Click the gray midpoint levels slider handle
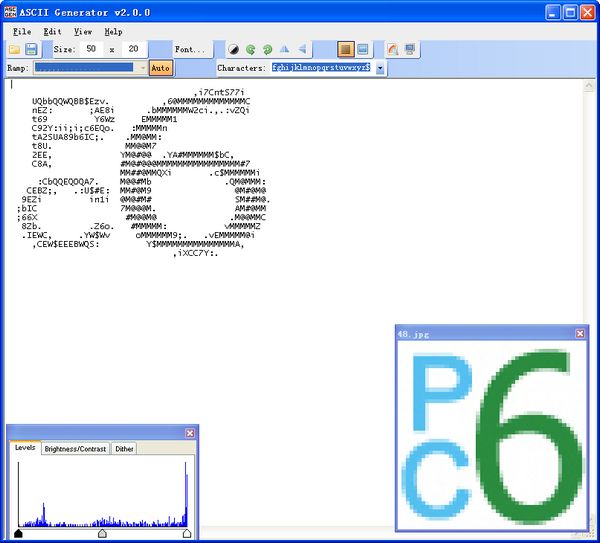 click(x=102, y=533)
